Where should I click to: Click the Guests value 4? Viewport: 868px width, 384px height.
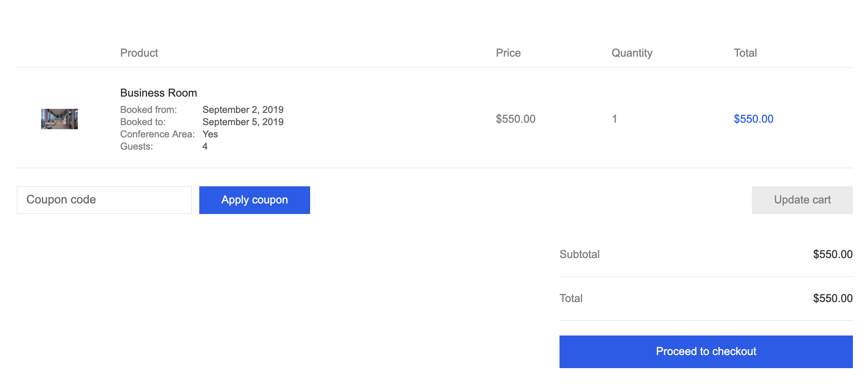coord(205,146)
